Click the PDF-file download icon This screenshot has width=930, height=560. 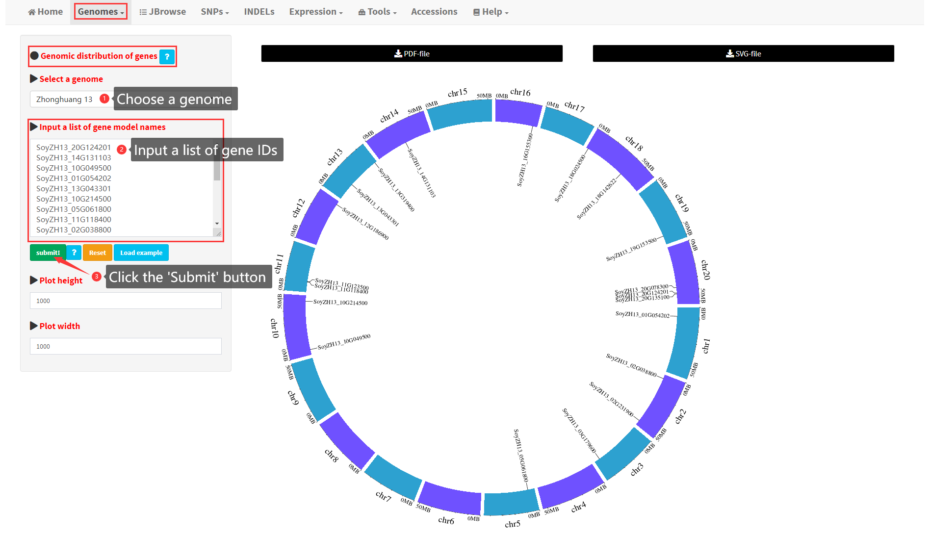click(398, 53)
